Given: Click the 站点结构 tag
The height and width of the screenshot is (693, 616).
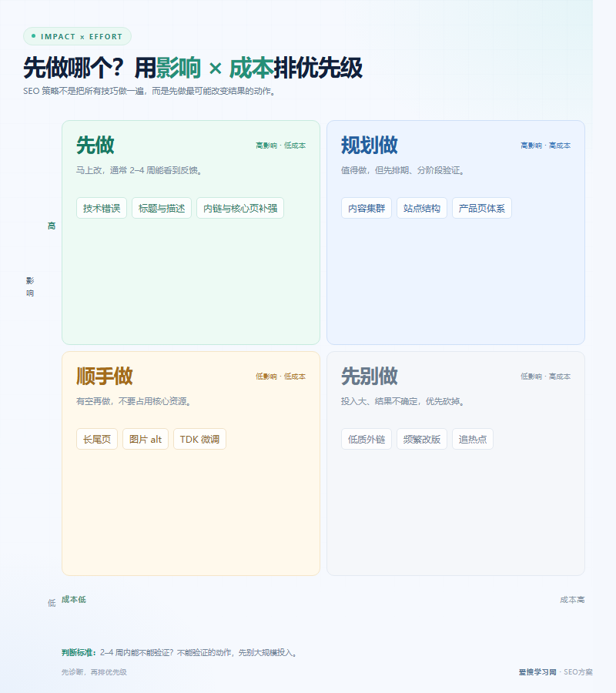Looking at the screenshot, I should 422,208.
